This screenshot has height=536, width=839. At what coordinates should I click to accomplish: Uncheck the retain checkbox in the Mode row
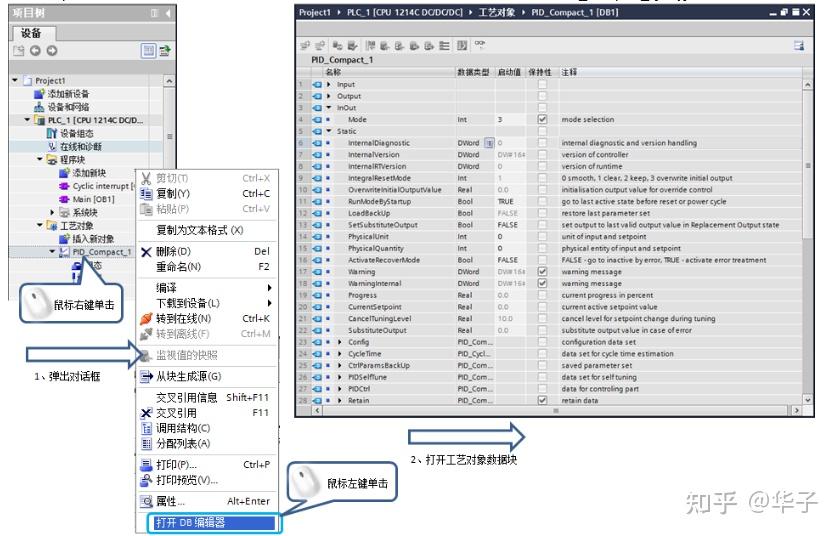[x=542, y=119]
